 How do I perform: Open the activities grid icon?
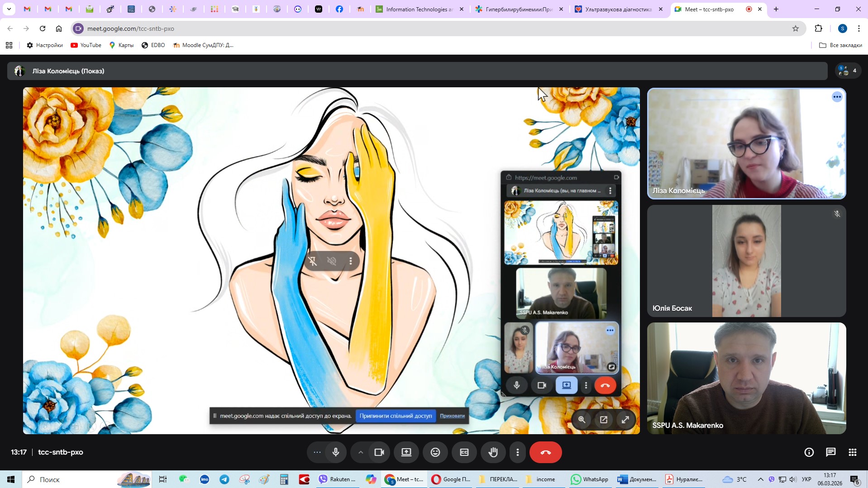pos(852,452)
